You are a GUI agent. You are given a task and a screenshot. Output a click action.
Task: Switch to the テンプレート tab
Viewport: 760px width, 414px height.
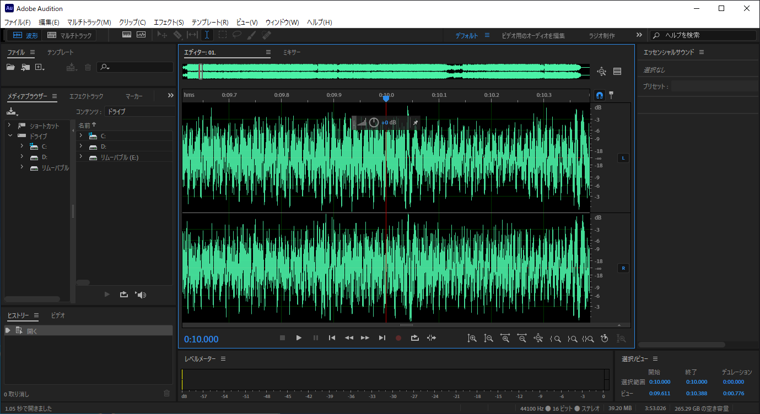click(61, 52)
